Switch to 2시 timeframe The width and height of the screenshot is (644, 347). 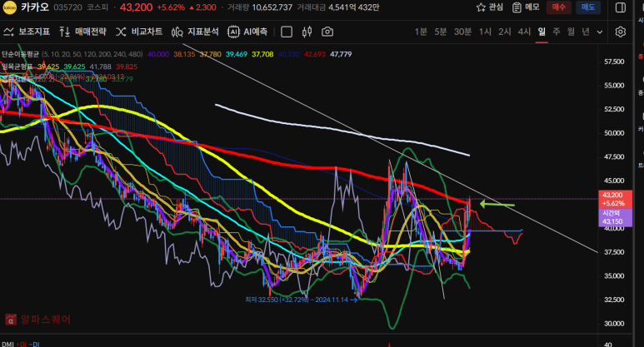click(505, 32)
